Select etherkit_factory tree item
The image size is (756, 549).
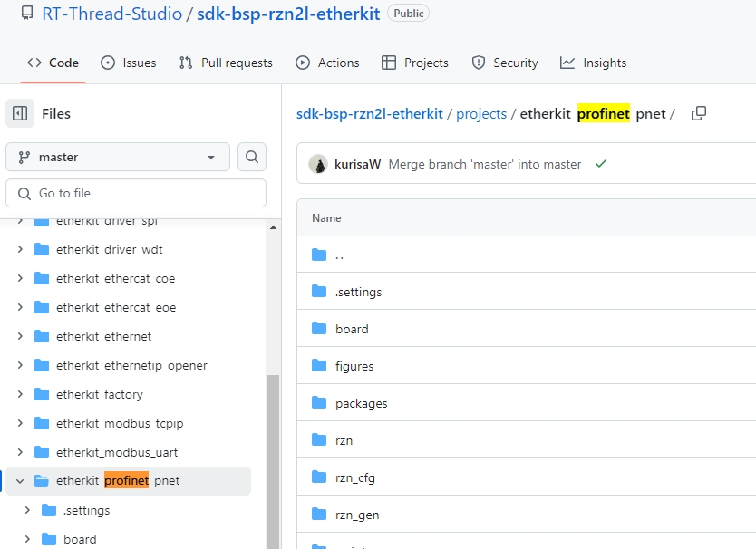100,394
